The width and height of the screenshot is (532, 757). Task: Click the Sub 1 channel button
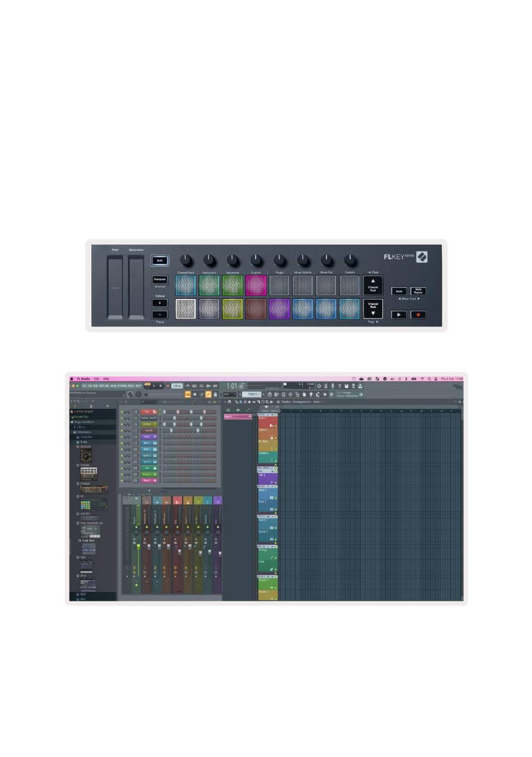point(149,437)
